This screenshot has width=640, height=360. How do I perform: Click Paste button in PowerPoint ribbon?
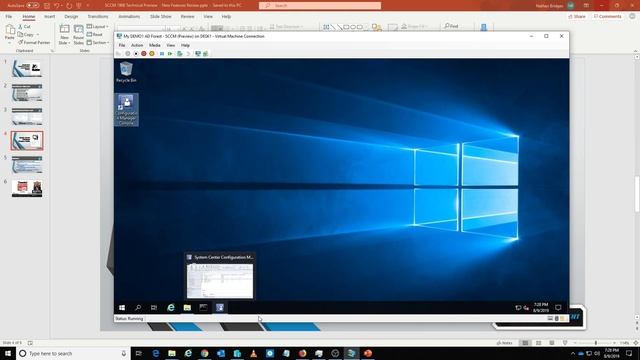tap(10, 33)
